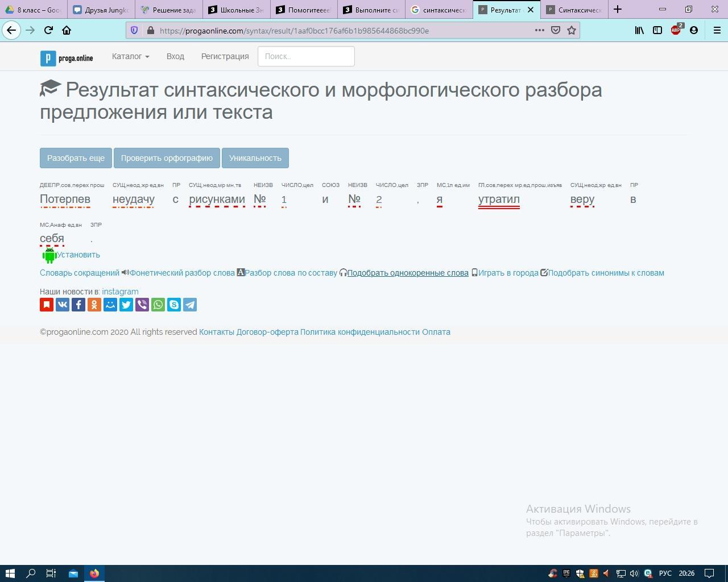Save this page to Pocket

(x=556, y=30)
